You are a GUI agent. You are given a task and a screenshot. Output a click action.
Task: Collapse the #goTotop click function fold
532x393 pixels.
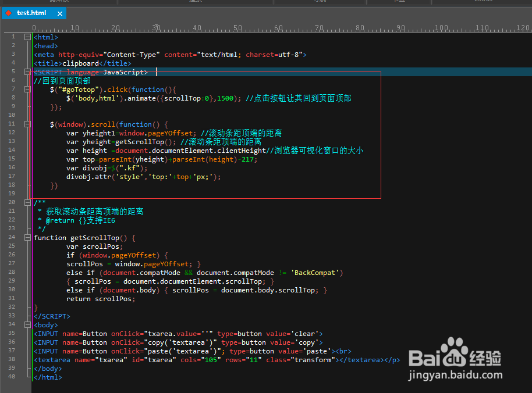(27, 90)
